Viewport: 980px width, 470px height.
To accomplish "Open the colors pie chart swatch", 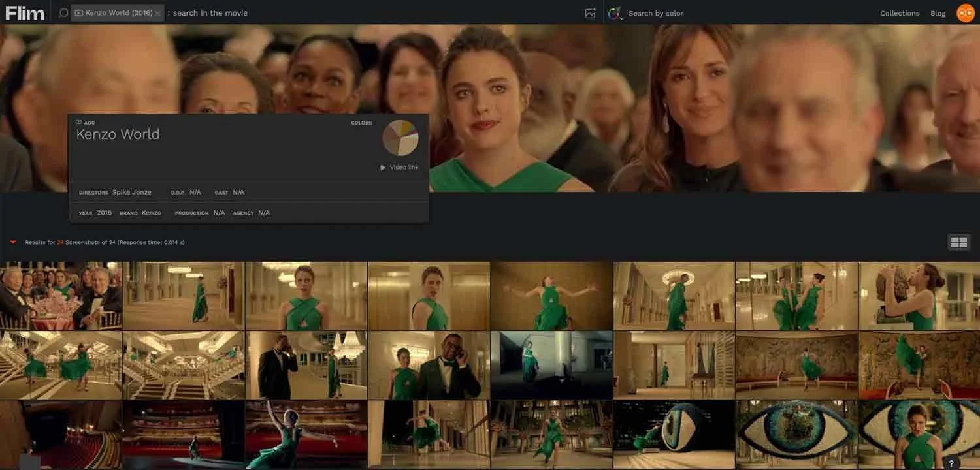I will point(400,138).
